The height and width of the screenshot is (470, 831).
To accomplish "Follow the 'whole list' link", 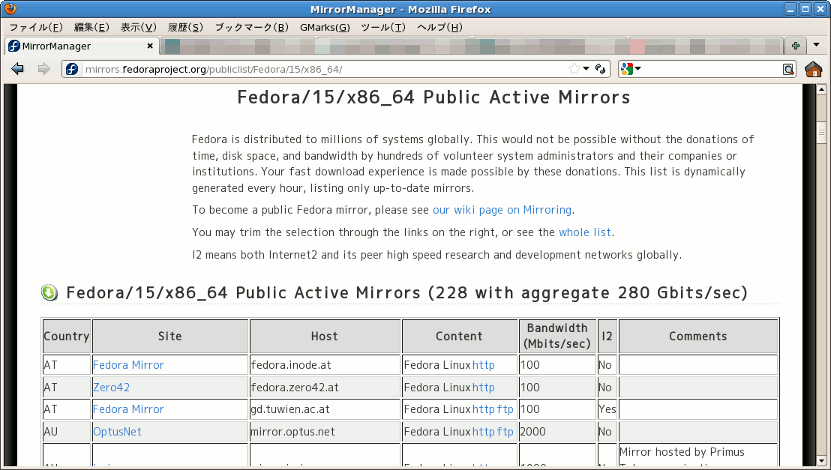I will 584,232.
